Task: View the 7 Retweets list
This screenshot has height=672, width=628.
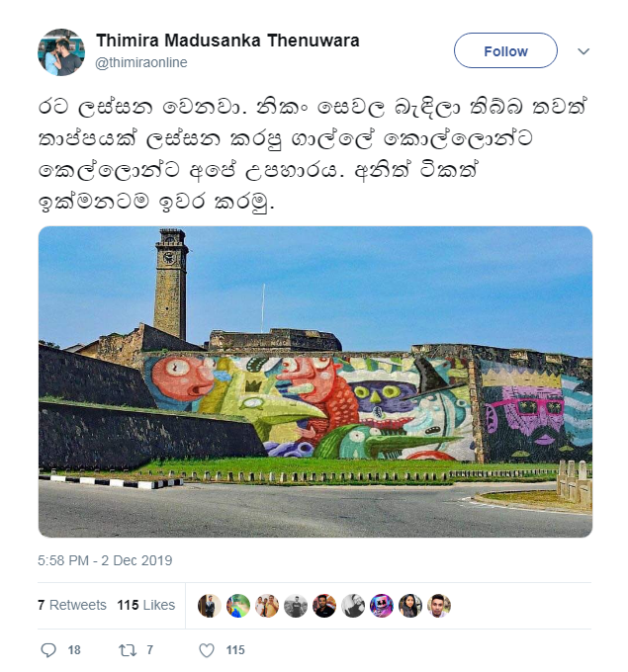Action: coord(71,605)
